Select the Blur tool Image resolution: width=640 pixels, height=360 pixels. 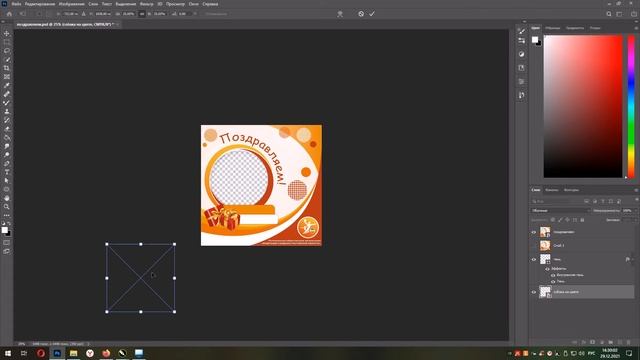point(7,146)
